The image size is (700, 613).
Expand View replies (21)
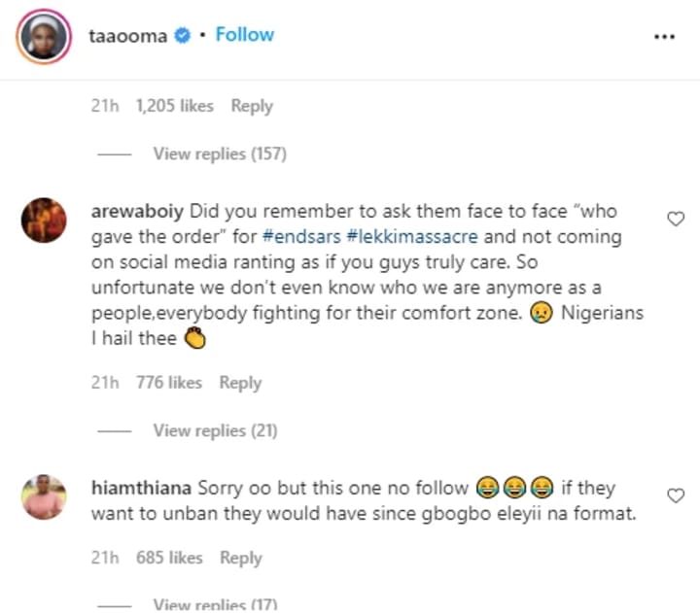(x=215, y=430)
